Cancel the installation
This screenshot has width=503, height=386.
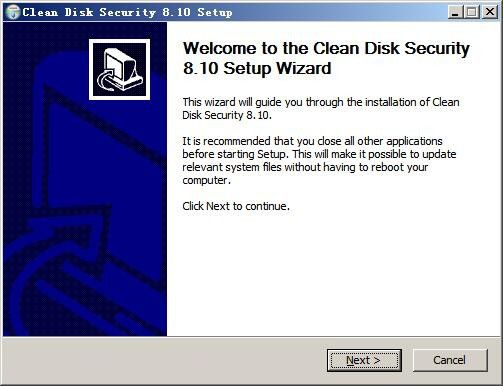pos(450,360)
